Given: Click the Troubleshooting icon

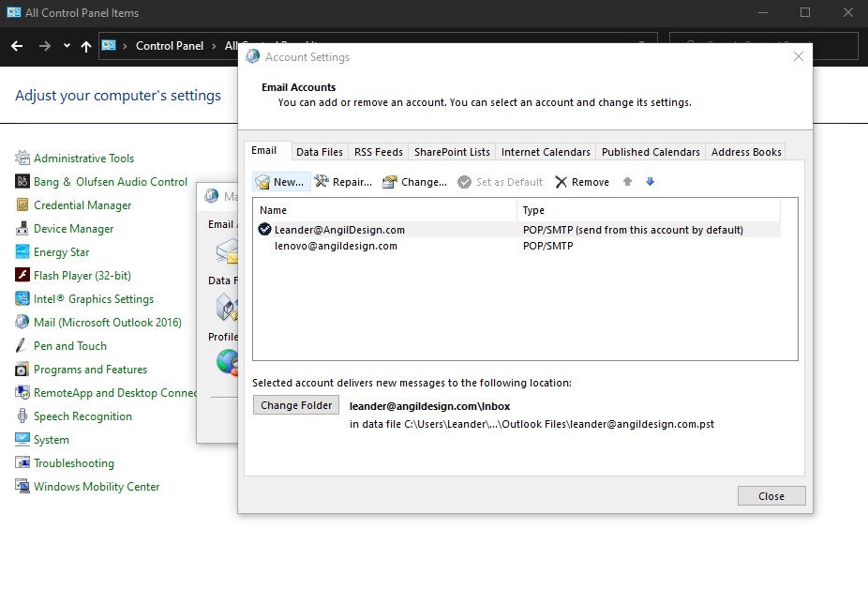Looking at the screenshot, I should point(22,462).
